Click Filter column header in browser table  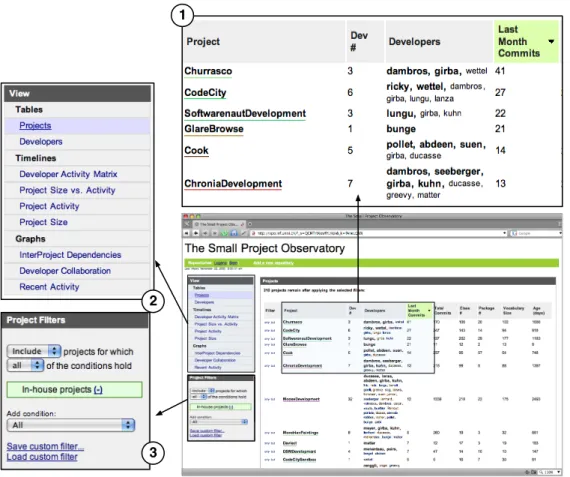270,311
